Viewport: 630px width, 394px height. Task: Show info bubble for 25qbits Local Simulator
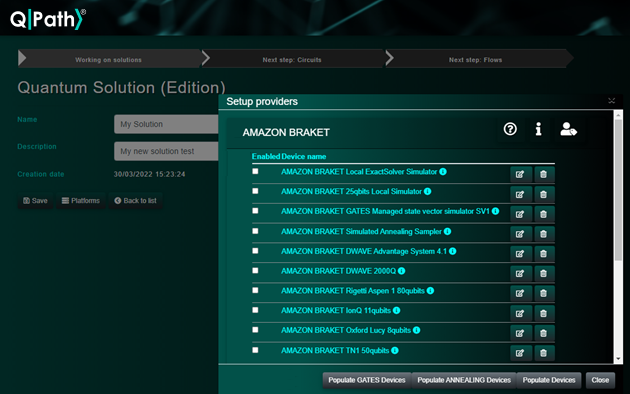coord(428,191)
